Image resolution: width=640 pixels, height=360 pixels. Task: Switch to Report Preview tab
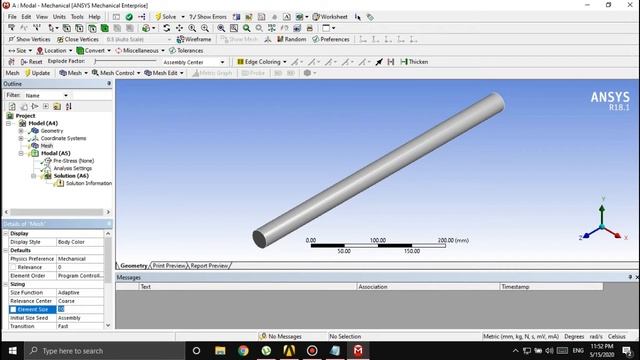pyautogui.click(x=209, y=266)
